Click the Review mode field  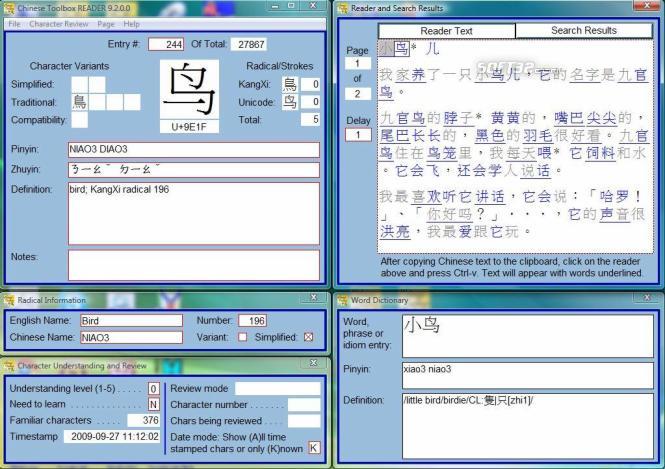click(278, 388)
